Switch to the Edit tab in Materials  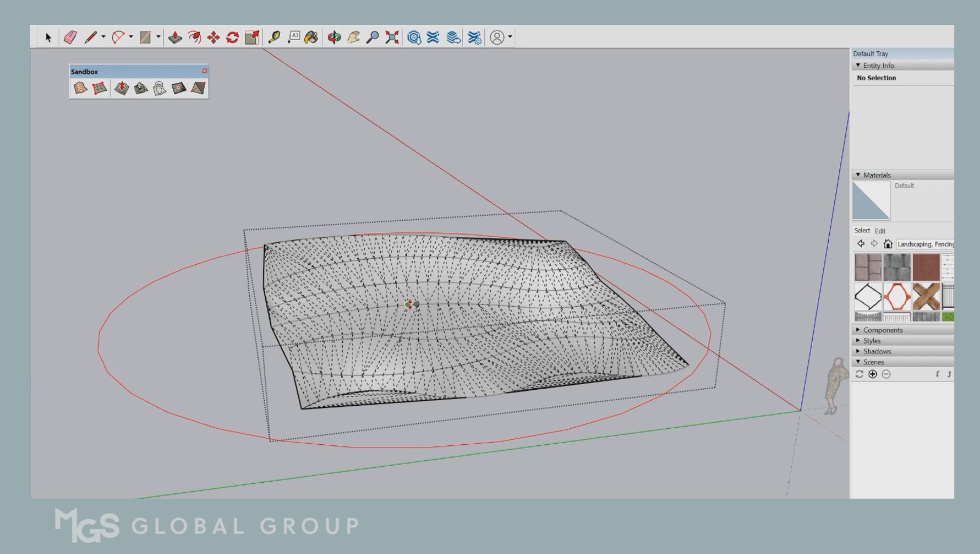click(880, 231)
